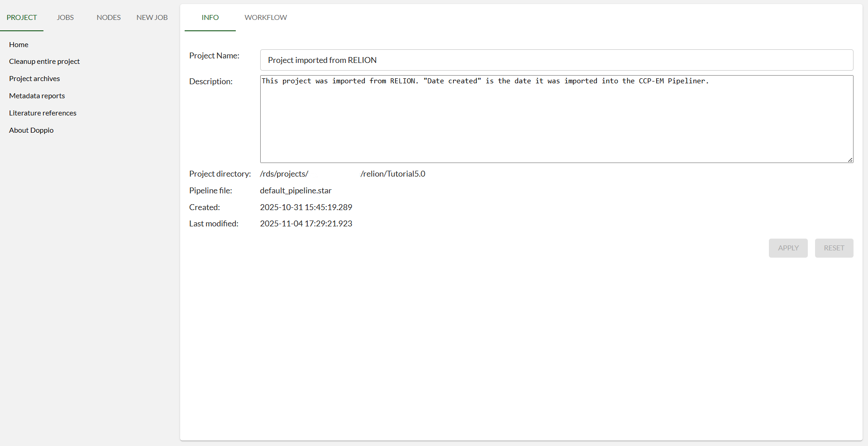Open the JOBS tab

click(65, 17)
